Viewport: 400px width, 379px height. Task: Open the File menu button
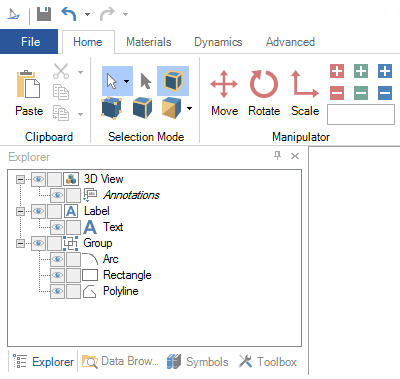29,42
